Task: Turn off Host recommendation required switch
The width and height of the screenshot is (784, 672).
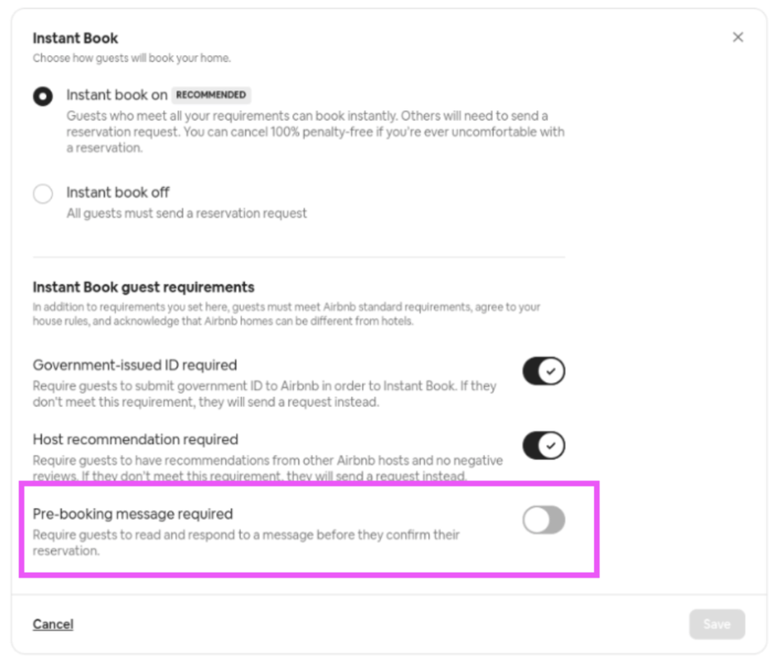Action: (x=544, y=446)
